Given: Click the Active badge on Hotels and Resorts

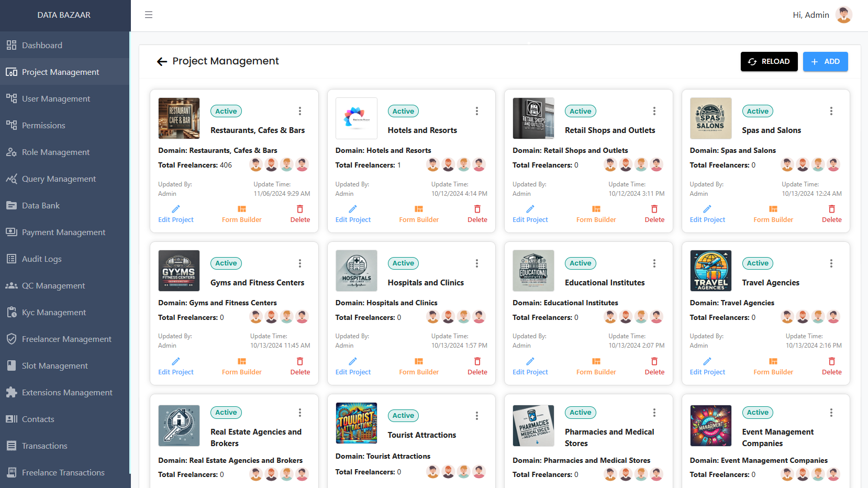Looking at the screenshot, I should [403, 111].
